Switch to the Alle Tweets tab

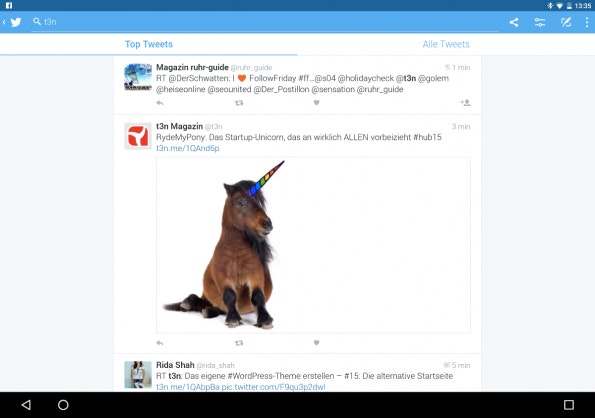(446, 44)
